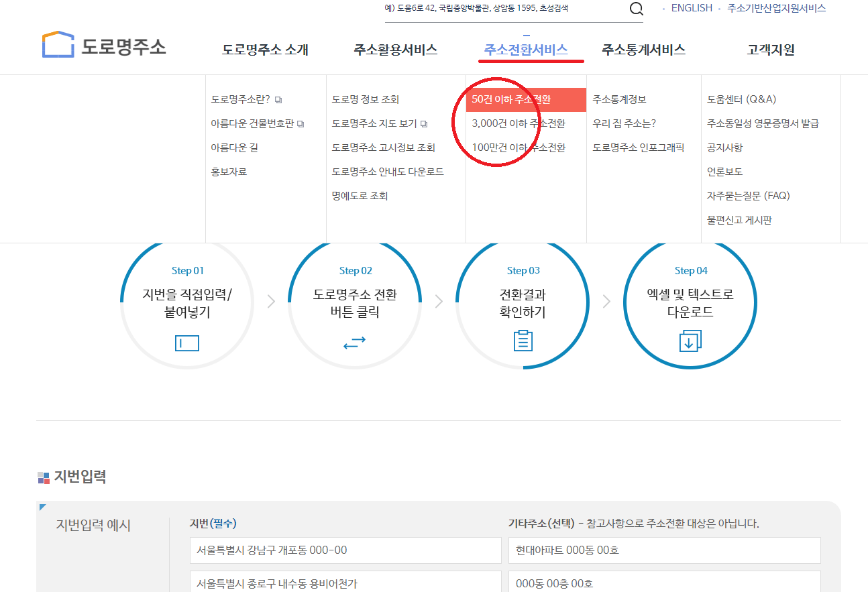Image resolution: width=868 pixels, height=592 pixels.
Task: Click the Step 02 도로명주소 전환 버튼 클릭 text
Action: [355, 303]
